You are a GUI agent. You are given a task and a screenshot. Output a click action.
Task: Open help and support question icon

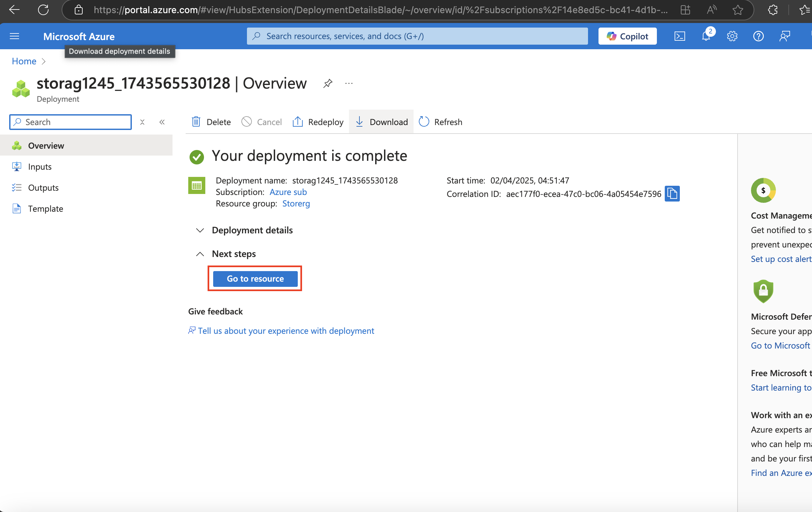(759, 36)
